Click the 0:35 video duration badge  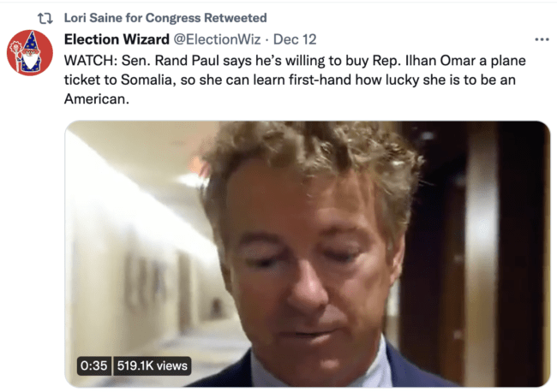[x=93, y=365]
